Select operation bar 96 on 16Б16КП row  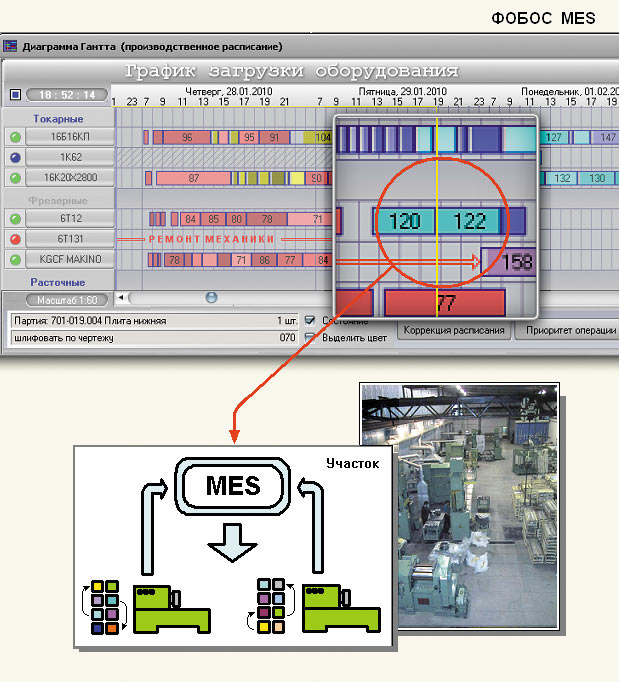[187, 137]
